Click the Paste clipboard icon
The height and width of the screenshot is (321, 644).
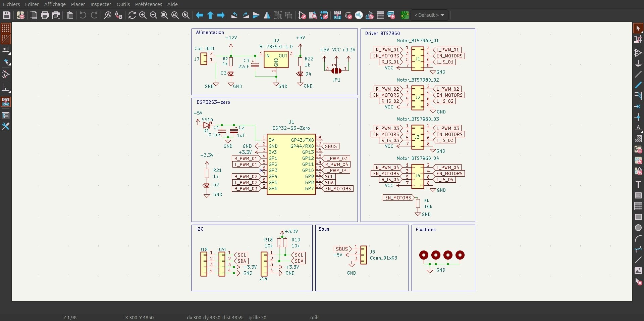point(70,15)
